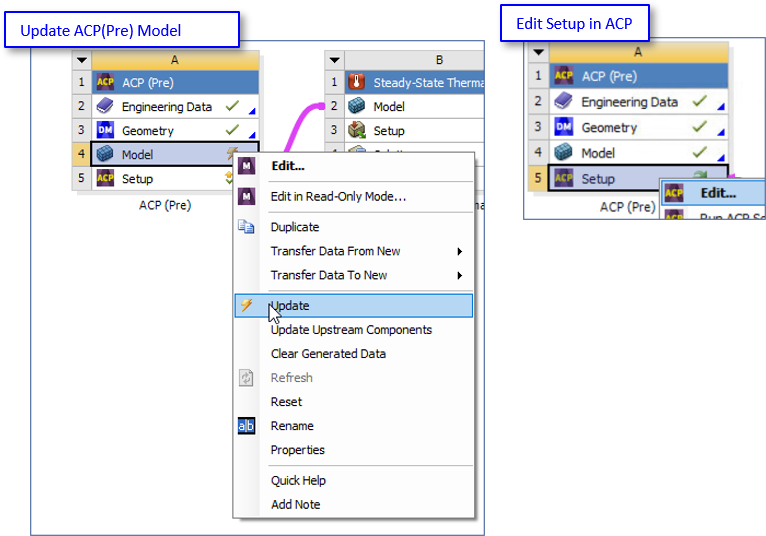Select Transfer Data From New entry
This screenshot has width=766, height=536.
[x=354, y=251]
